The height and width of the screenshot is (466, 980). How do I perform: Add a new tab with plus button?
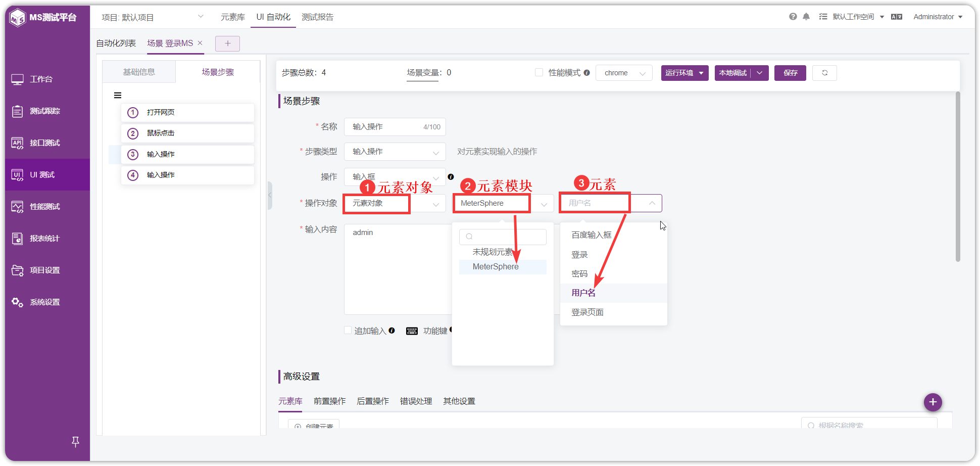[227, 43]
